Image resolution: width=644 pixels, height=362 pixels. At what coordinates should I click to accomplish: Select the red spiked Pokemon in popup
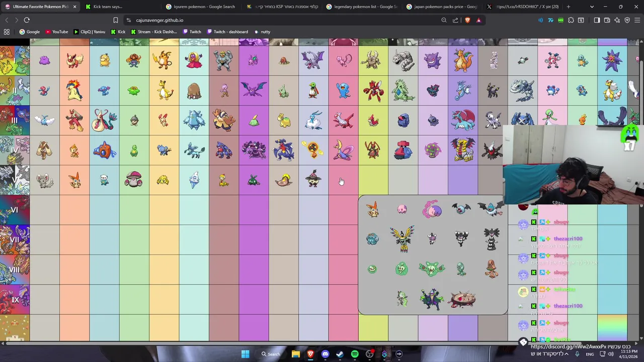(462, 299)
